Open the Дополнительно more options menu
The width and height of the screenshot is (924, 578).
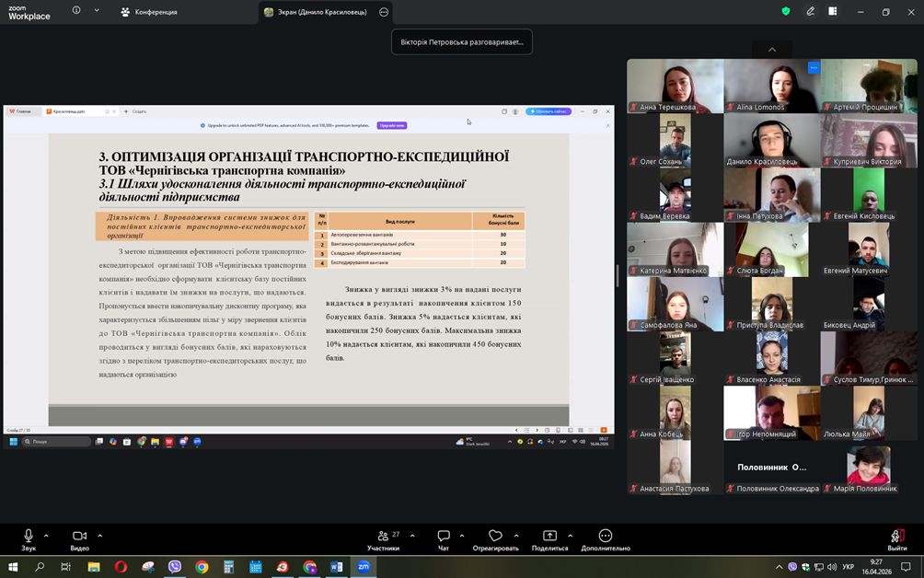tap(605, 537)
